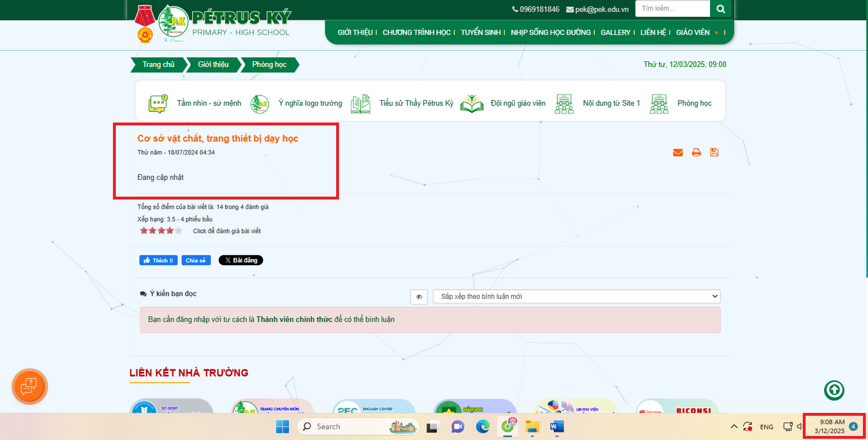The height and width of the screenshot is (440, 868).
Task: Open the Trang chuyên môn banner
Action: pyautogui.click(x=273, y=406)
